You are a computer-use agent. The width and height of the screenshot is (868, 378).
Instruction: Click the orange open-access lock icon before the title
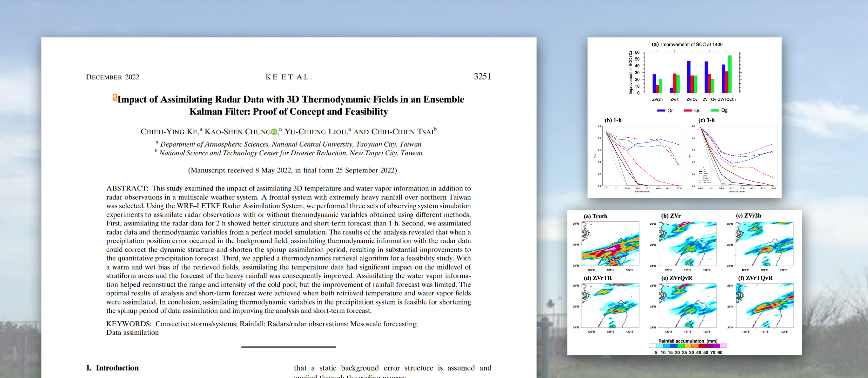point(115,98)
